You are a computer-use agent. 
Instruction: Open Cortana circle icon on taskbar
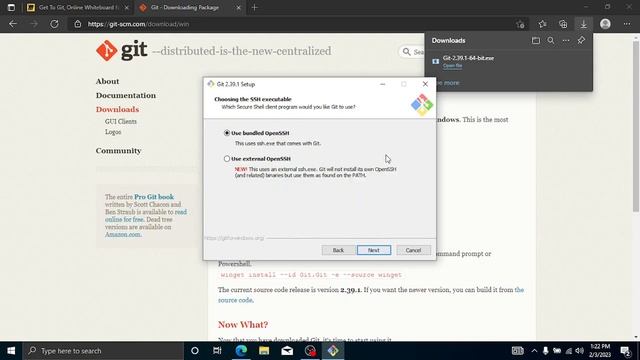pos(195,351)
